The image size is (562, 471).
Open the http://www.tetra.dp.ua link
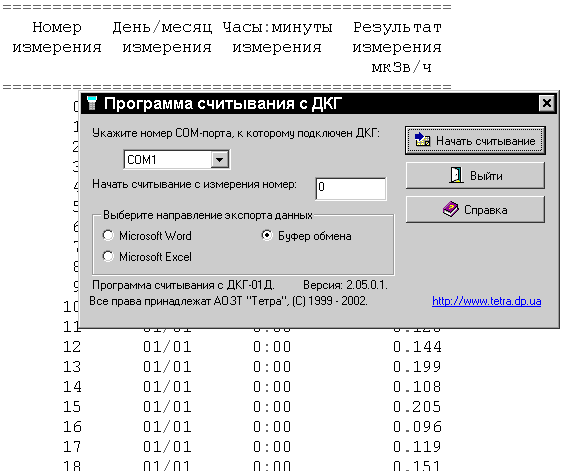486,301
